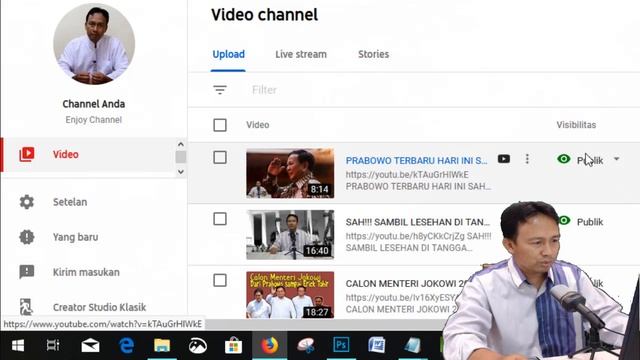Image resolution: width=640 pixels, height=360 pixels.
Task: Switch to Stories tab
Action: point(373,54)
